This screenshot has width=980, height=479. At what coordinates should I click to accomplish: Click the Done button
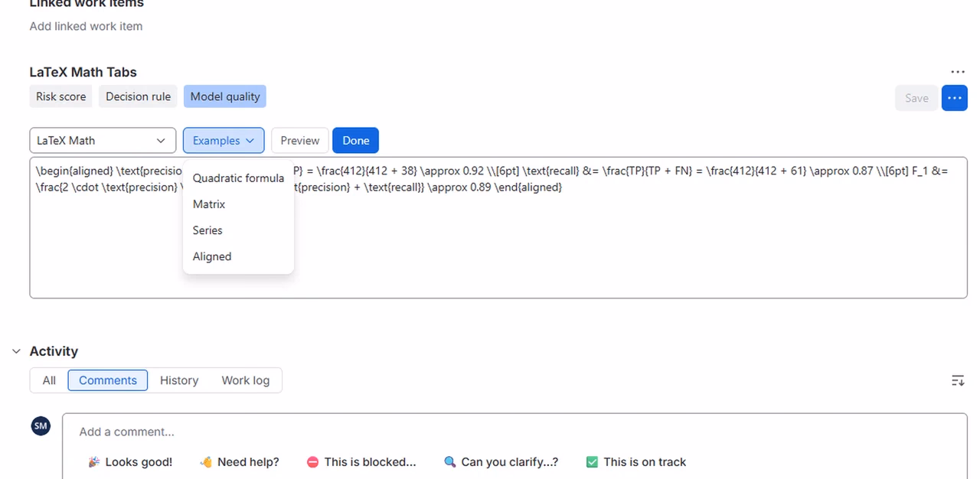356,141
